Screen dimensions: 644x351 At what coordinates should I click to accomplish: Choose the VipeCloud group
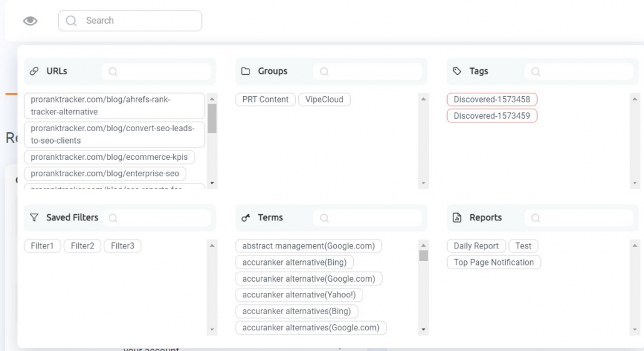coord(324,100)
